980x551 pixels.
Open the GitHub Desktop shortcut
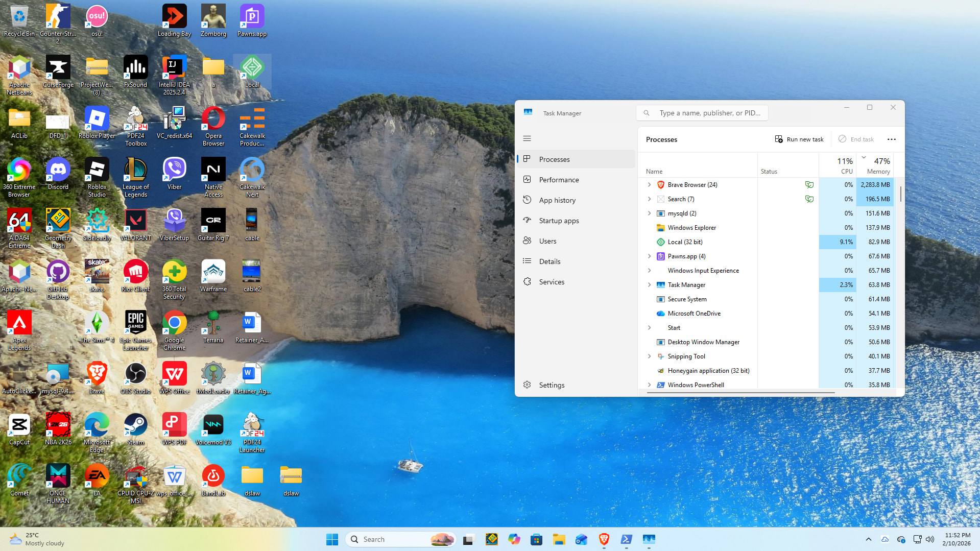(x=58, y=279)
